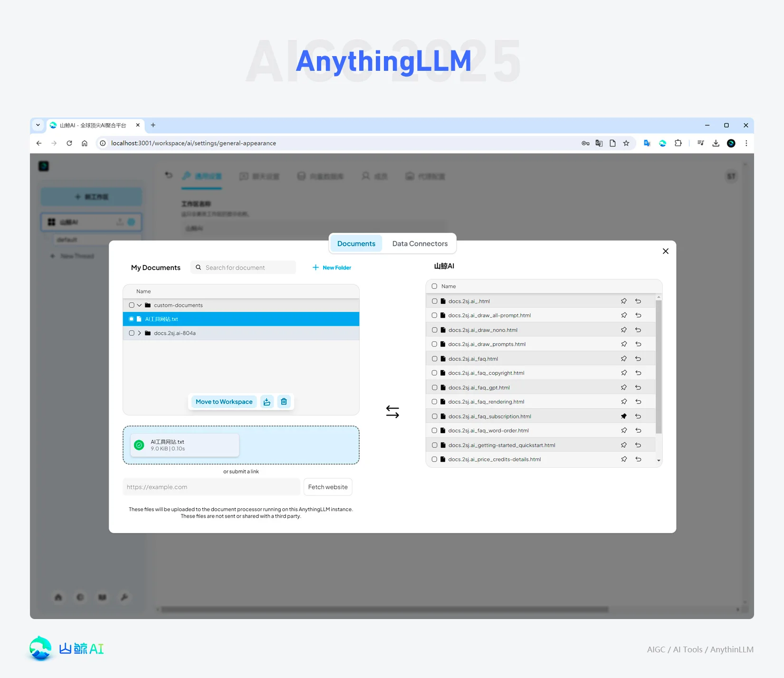The width and height of the screenshot is (784, 678).
Task: Pin docs.2sj.ai_draw_all-prompt.html document
Action: point(624,315)
